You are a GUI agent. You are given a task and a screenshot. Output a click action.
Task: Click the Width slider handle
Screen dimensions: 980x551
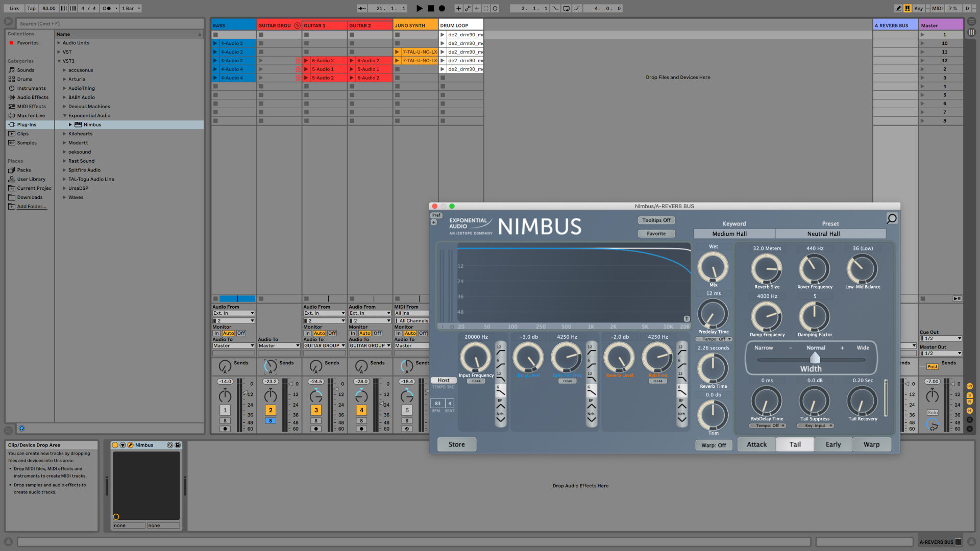[x=815, y=358]
